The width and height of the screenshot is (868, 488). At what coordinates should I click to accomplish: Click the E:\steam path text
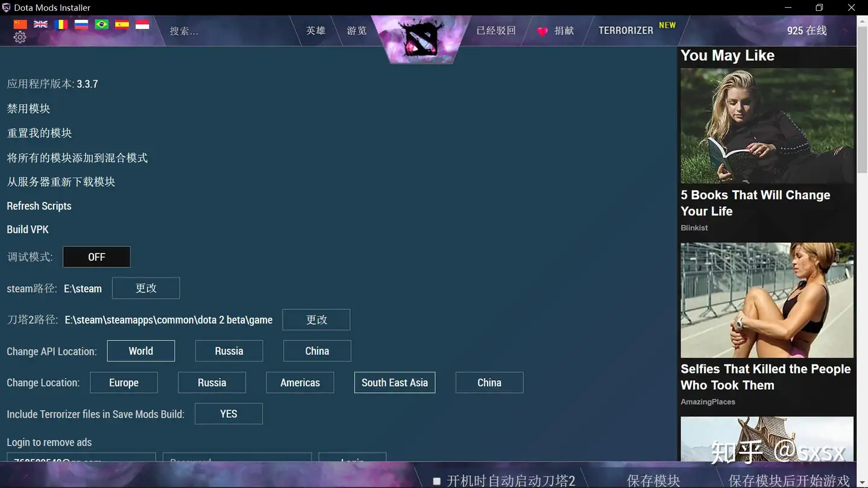[x=83, y=289]
